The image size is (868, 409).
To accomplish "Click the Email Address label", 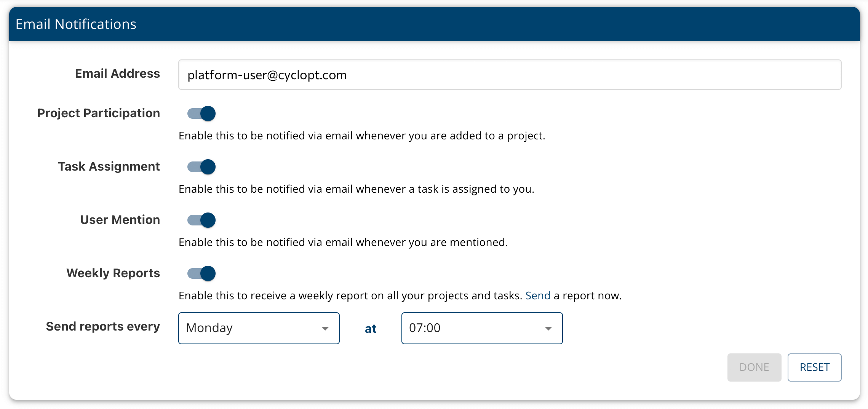I will coord(117,73).
